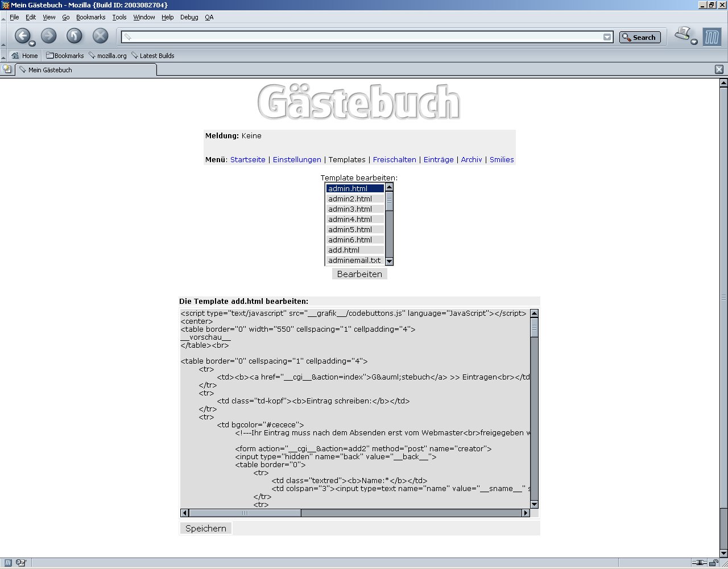Viewport: 728px width, 569px height.
Task: Click the Bearbeiten button
Action: point(359,274)
